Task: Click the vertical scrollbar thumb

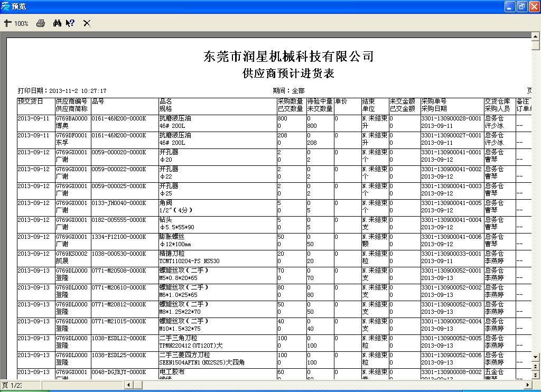Action: coord(536,45)
